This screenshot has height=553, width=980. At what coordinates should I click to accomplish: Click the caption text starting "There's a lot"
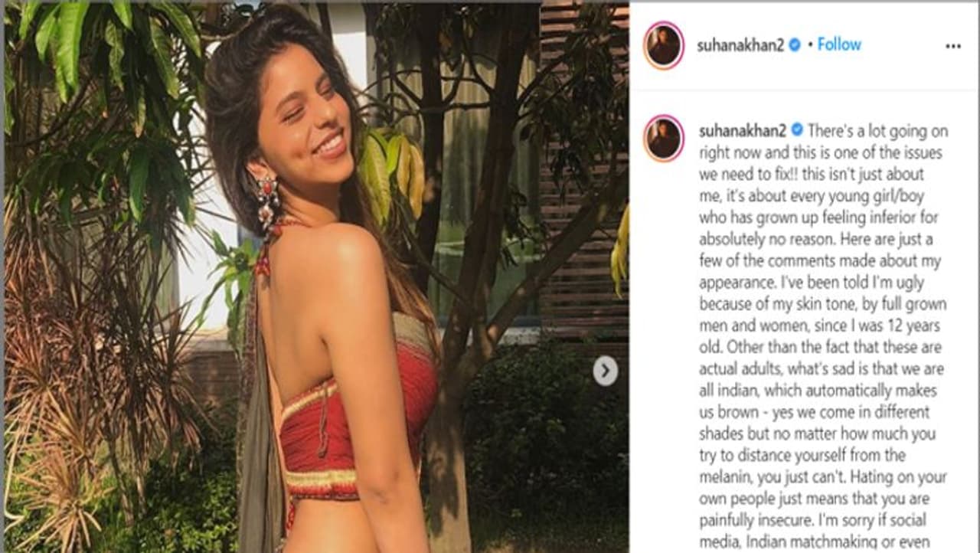click(x=823, y=336)
